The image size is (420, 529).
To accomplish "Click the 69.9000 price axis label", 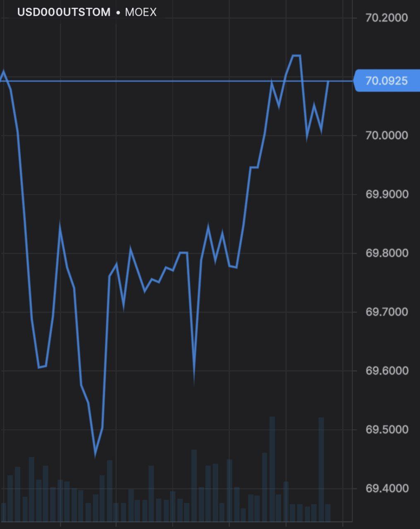I will [x=387, y=194].
